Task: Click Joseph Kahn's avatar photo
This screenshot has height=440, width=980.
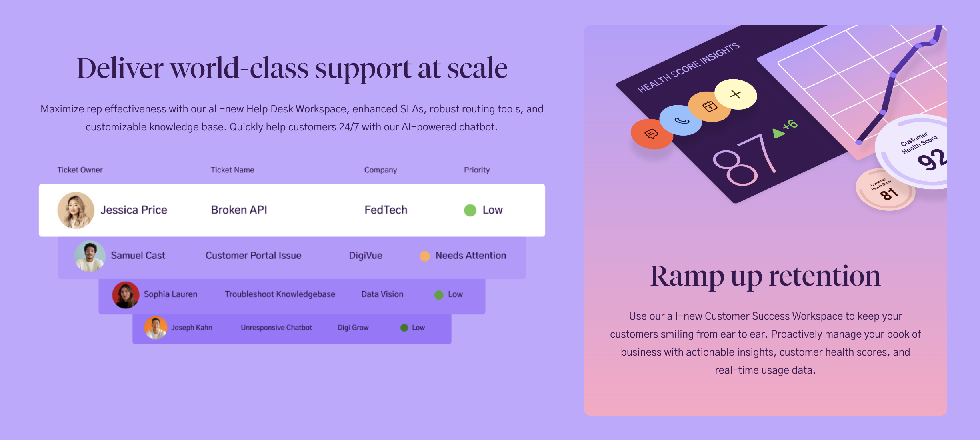Action: pos(156,328)
